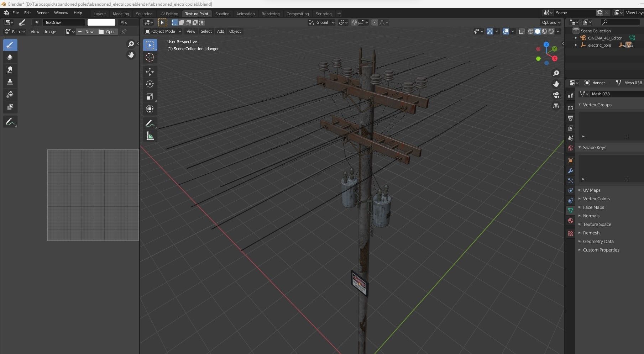This screenshot has height=354, width=644.
Task: Select the Clone stamp tool
Action: pos(10,82)
